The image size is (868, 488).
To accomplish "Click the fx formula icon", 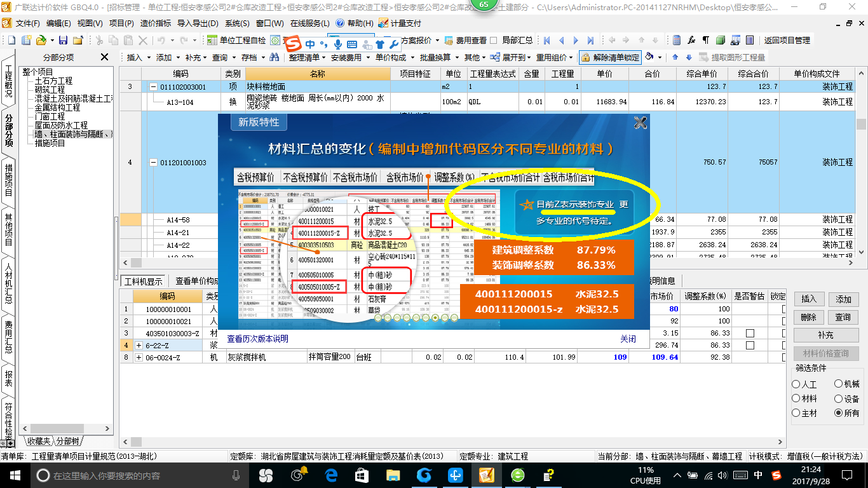I will point(691,40).
